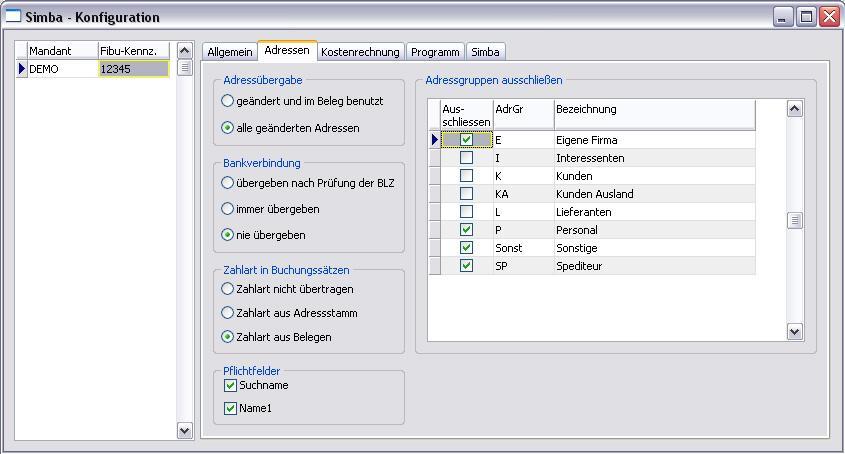Select 'Zahlart aus Adressstamm' option
845x454 pixels.
(x=228, y=313)
